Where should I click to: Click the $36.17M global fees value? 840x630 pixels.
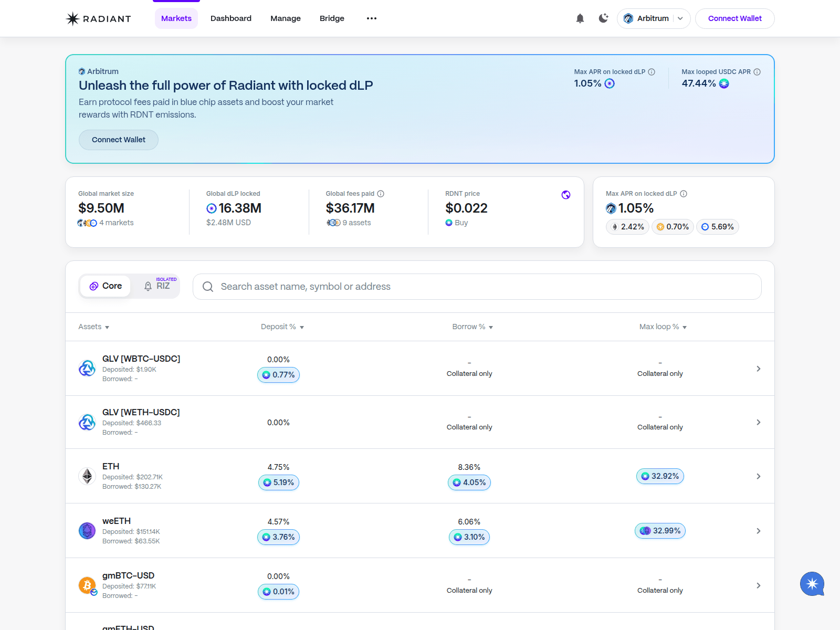[350, 208]
